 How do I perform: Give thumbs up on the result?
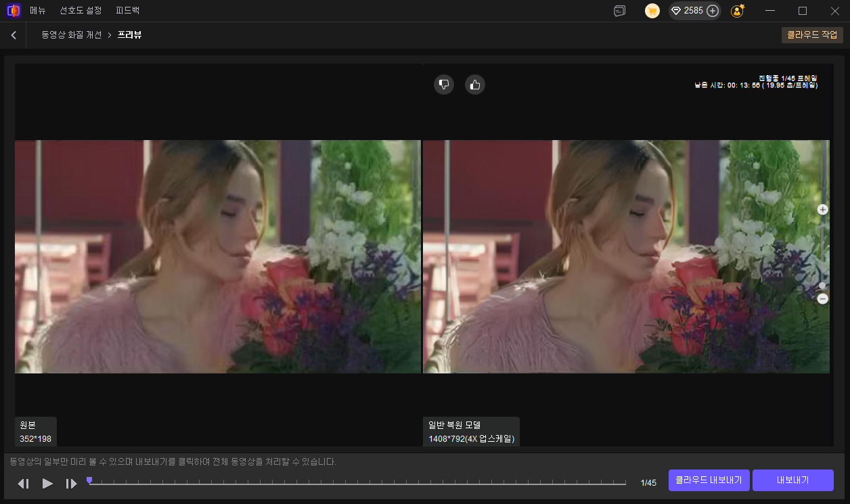[475, 85]
